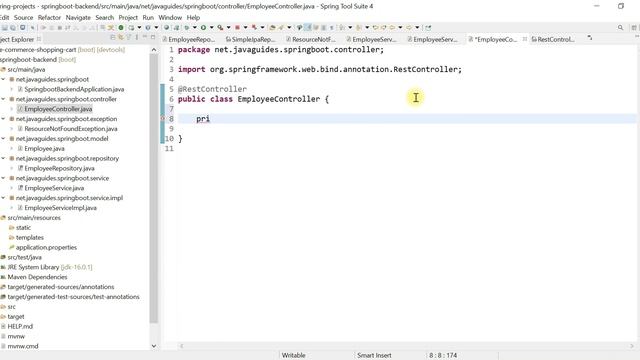
Task: Open the Source menu
Action: pos(23,18)
